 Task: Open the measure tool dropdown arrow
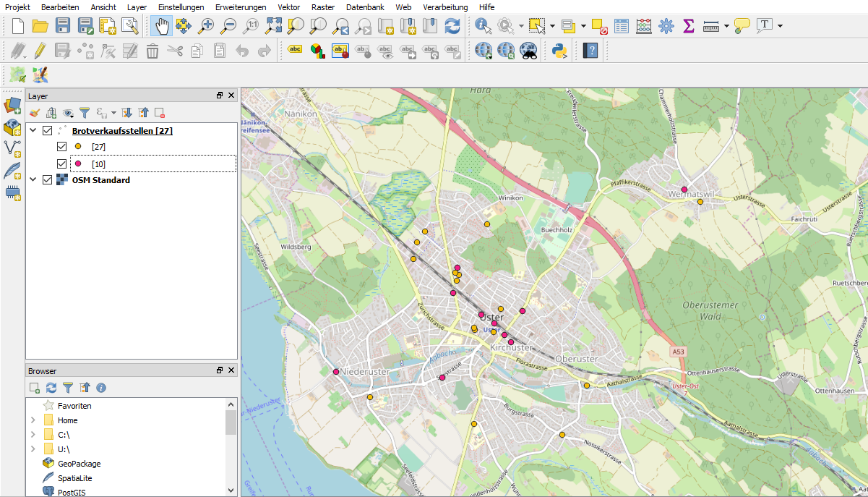(726, 27)
